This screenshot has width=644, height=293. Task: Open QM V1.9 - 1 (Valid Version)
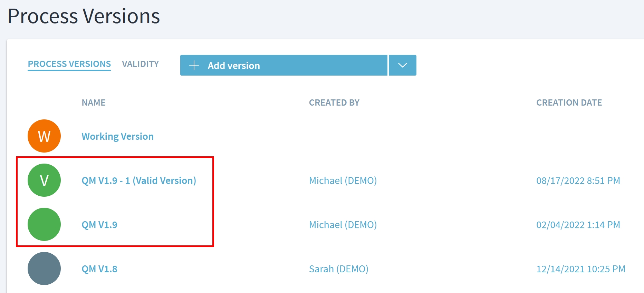click(x=138, y=180)
